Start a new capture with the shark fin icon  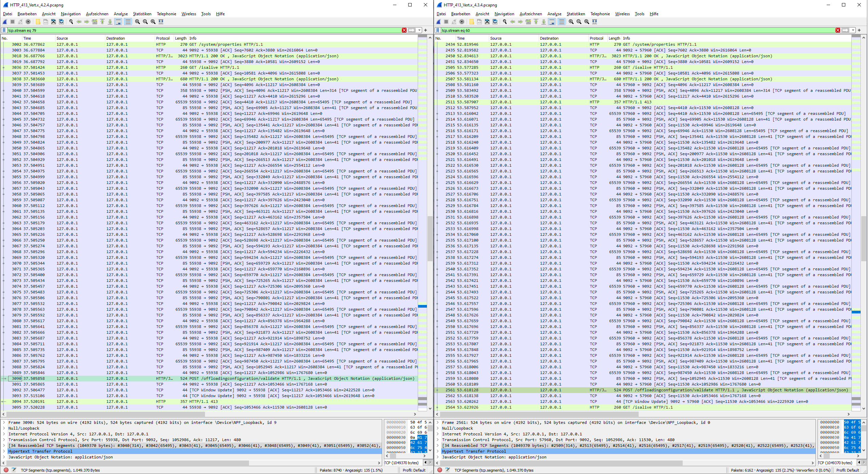pos(4,21)
